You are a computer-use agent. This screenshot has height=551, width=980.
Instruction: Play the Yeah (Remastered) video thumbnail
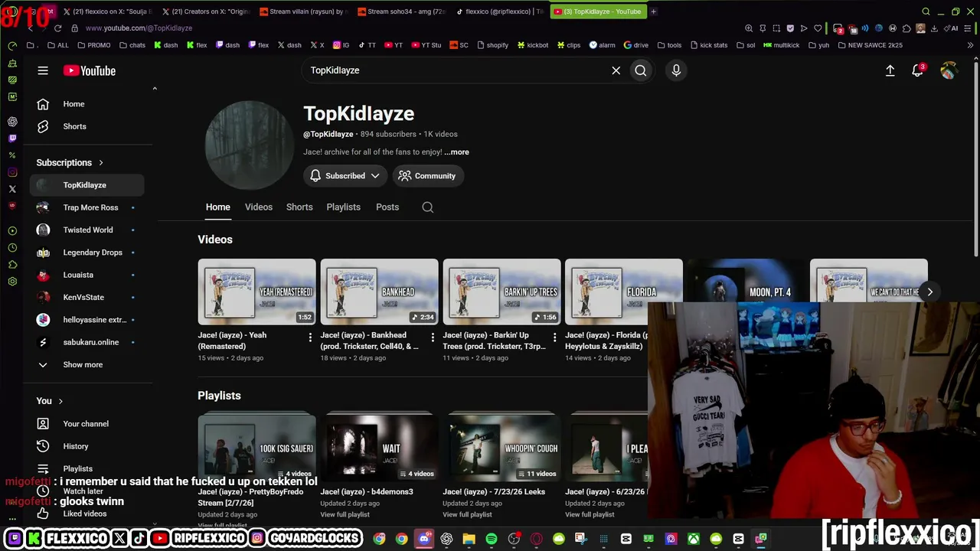pyautogui.click(x=256, y=292)
